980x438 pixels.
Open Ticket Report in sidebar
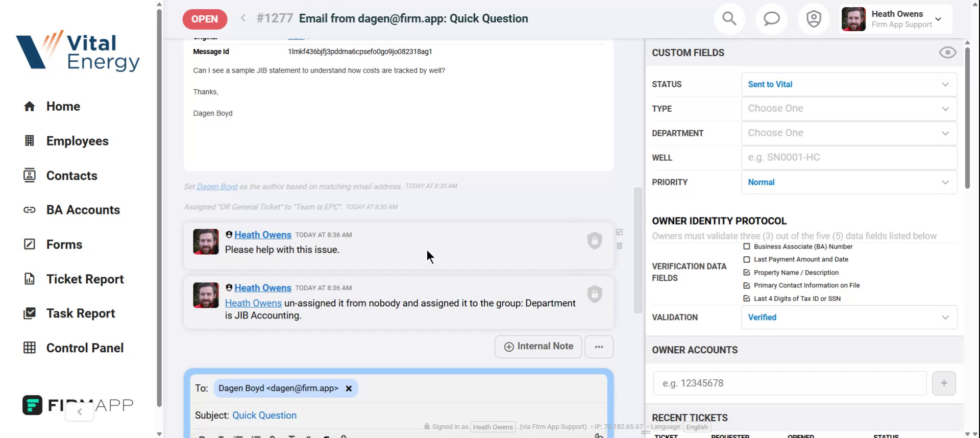pos(85,279)
